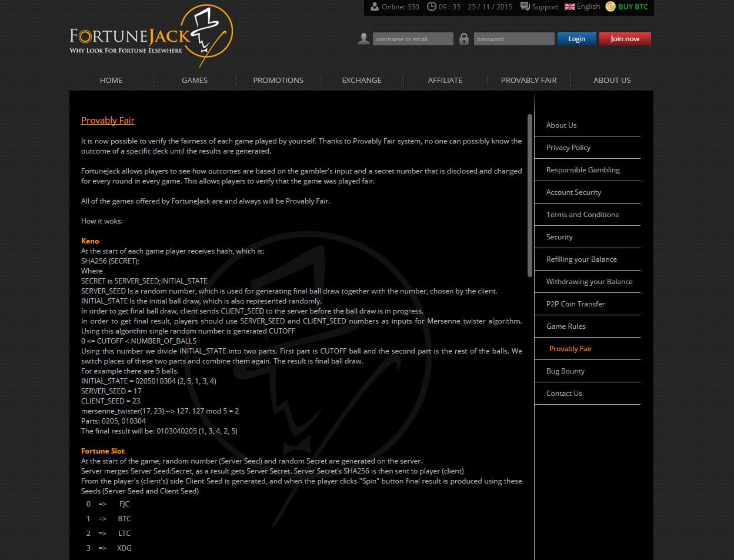
Task: Open the EXCHANGE menu item
Action: pos(362,80)
